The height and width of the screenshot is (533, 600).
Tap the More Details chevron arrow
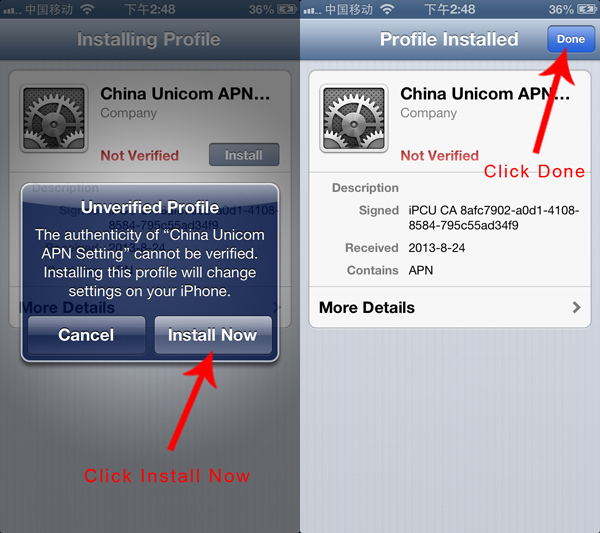tap(576, 307)
